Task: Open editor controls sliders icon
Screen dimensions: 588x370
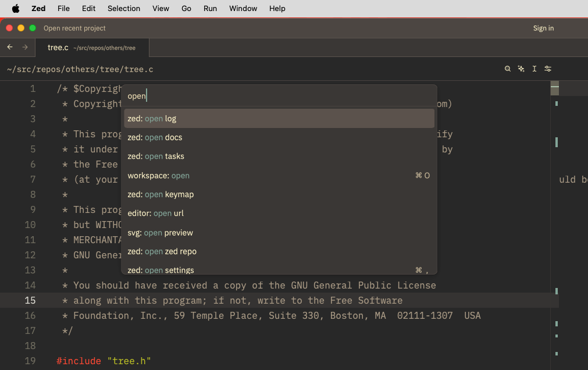Action: click(x=548, y=69)
